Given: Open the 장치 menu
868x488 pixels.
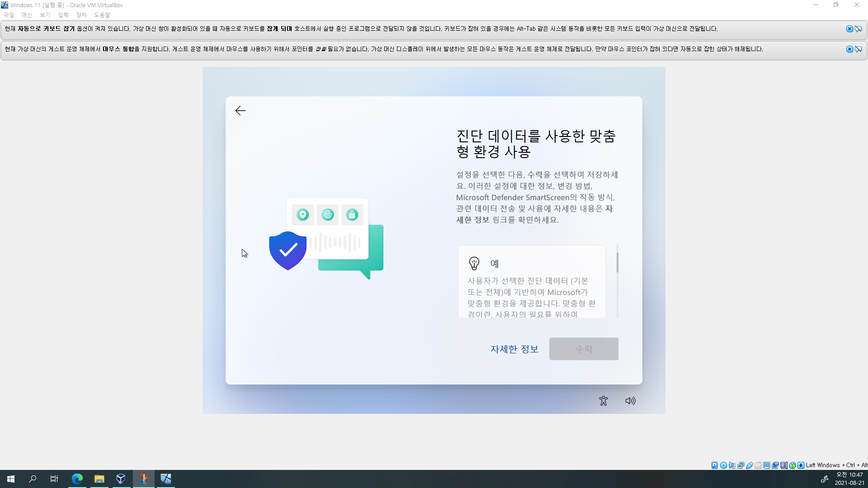Looking at the screenshot, I should 81,15.
